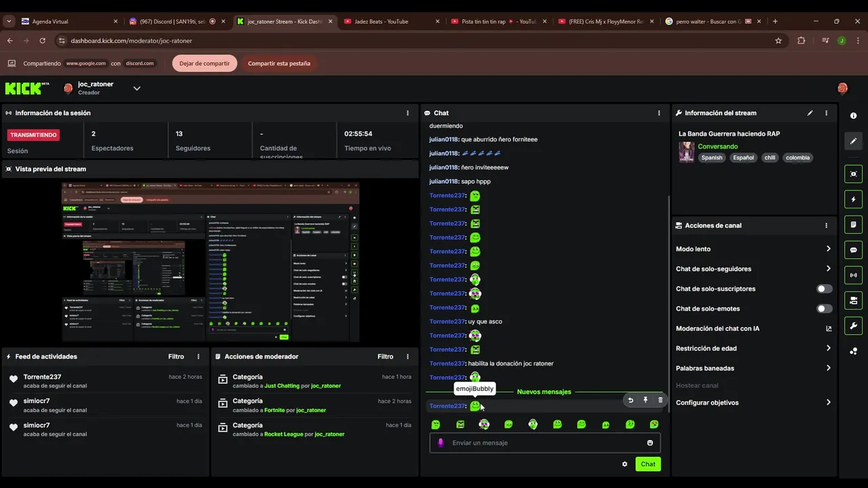The height and width of the screenshot is (488, 868).
Task: Open the Filtro in Acciones de moderador
Action: point(385,357)
